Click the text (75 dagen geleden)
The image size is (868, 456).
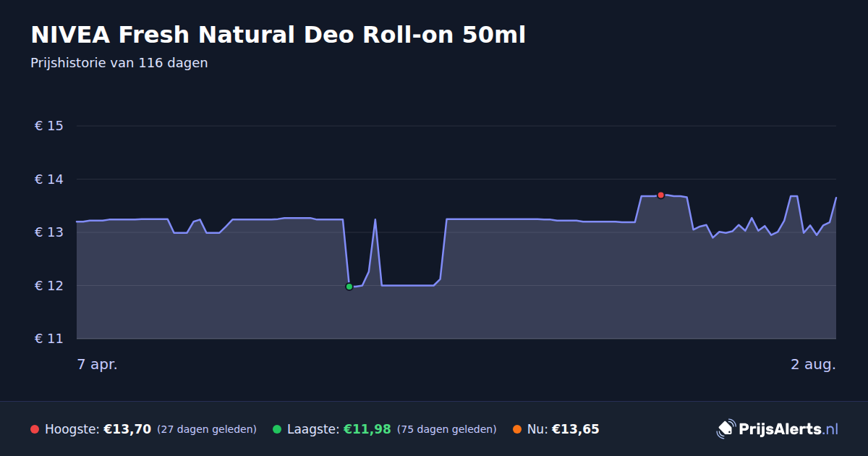(447, 429)
